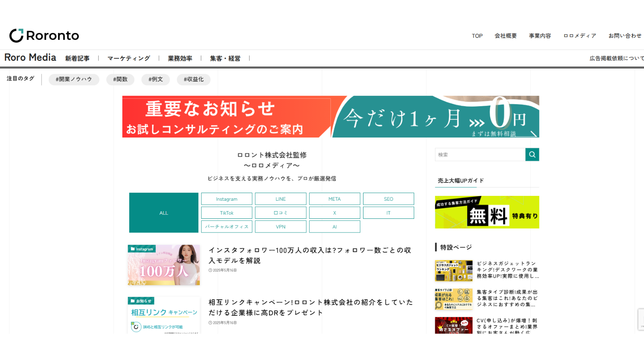
Task: Click the search magnifying glass icon
Action: pos(532,154)
